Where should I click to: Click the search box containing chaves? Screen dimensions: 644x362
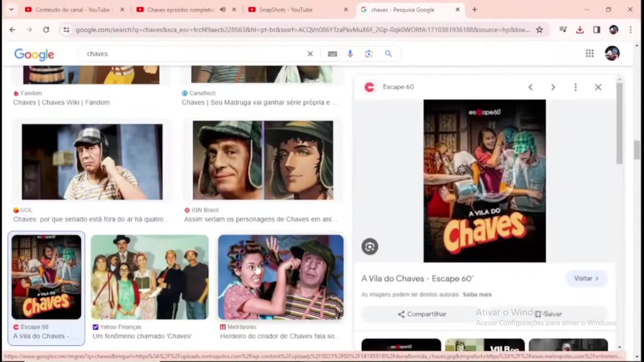(x=194, y=54)
